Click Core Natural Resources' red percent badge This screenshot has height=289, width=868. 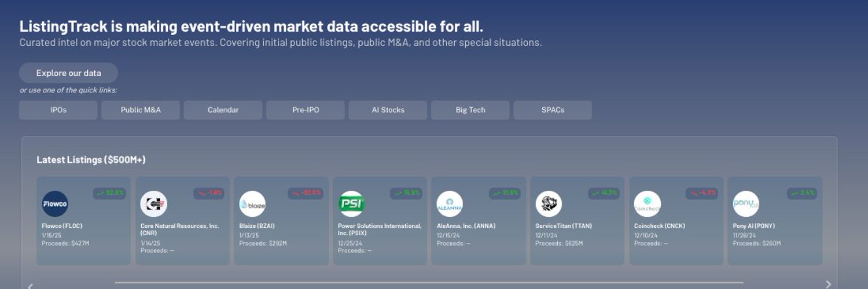[x=209, y=193]
